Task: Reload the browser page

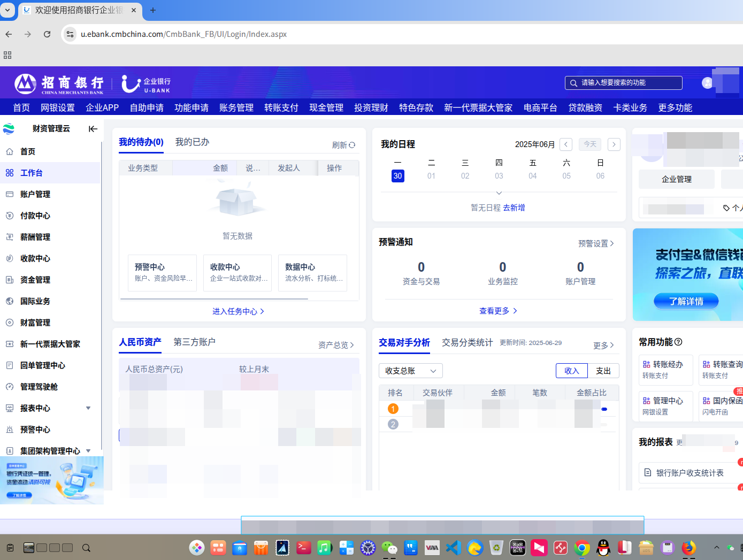Action: tap(47, 34)
